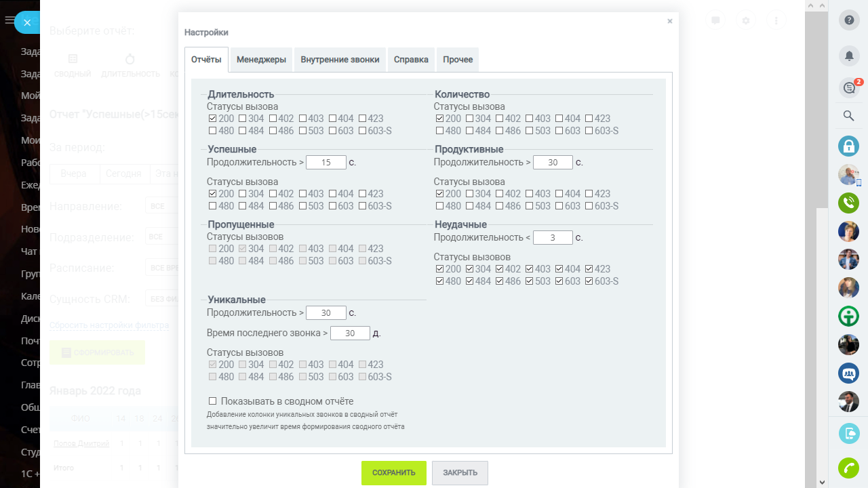This screenshot has width=868, height=488.
Task: Click the light-blue mobile device icon in sidebar
Action: pyautogui.click(x=848, y=433)
